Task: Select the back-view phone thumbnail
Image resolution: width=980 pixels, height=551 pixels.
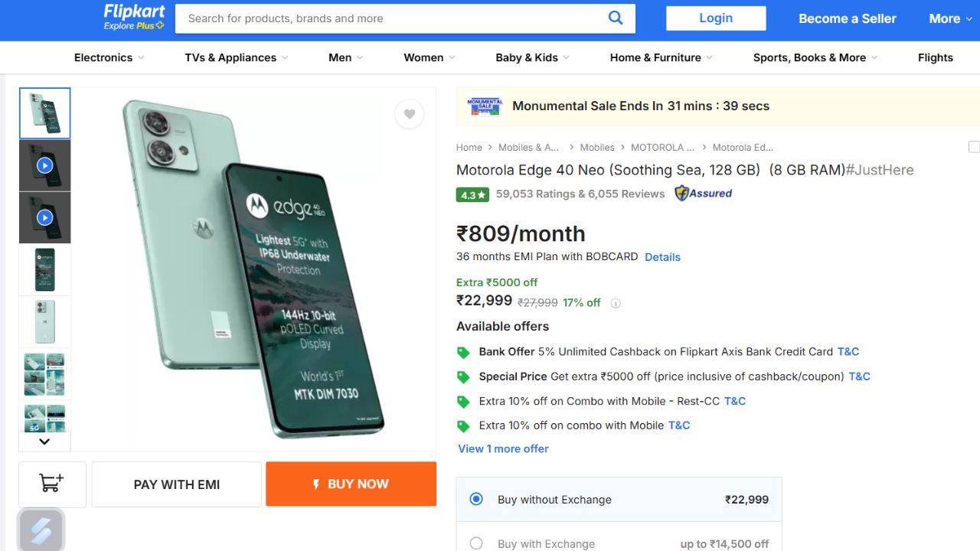Action: pos(45,321)
